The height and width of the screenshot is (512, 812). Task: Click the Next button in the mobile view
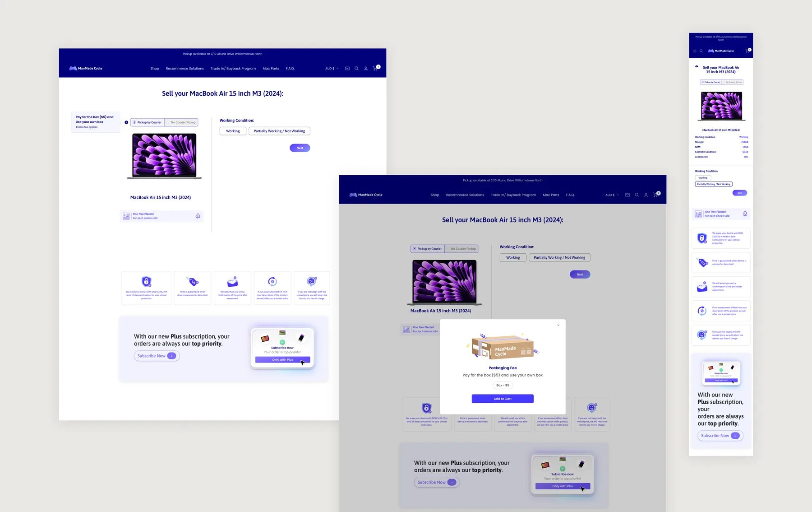click(740, 193)
